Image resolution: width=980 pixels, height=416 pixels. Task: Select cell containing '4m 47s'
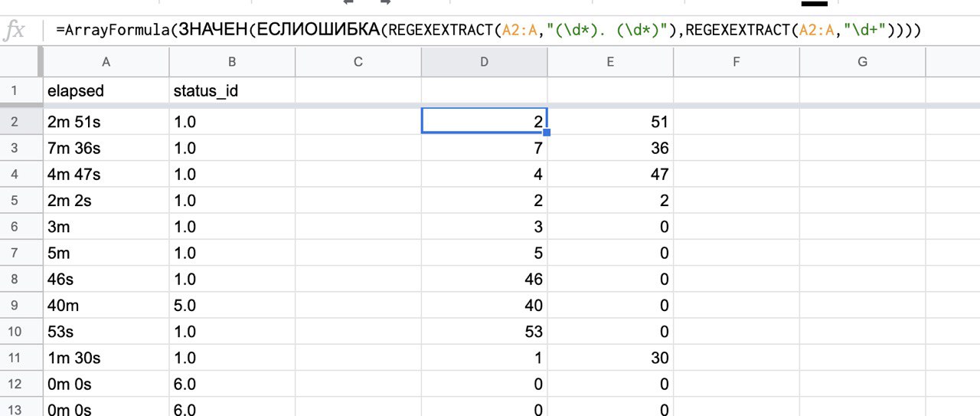tap(106, 174)
